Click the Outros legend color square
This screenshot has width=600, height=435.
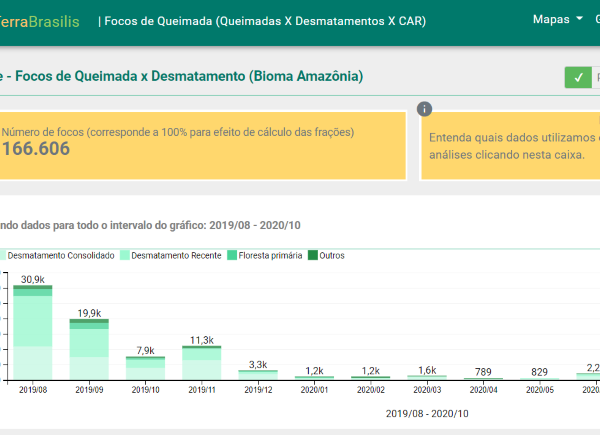[x=312, y=256]
